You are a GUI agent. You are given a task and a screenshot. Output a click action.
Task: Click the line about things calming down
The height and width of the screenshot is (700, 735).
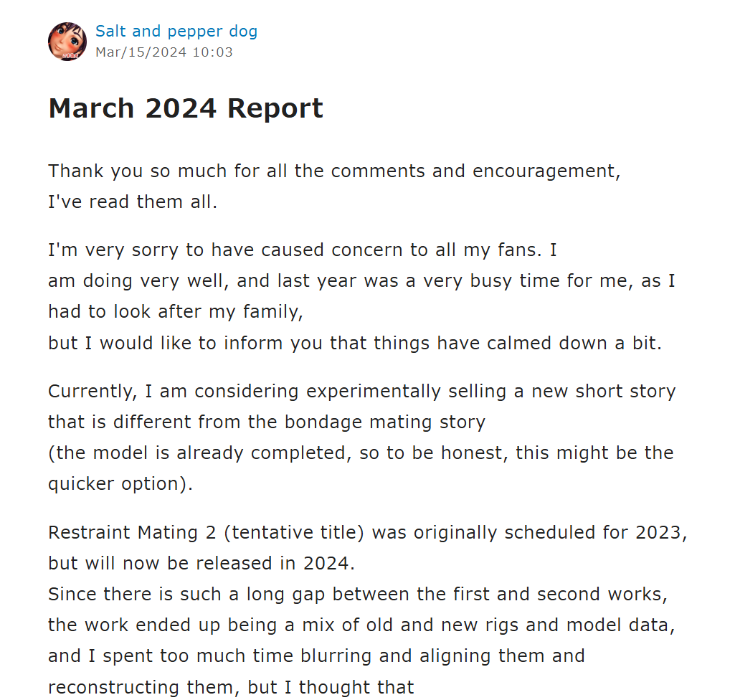tap(355, 344)
